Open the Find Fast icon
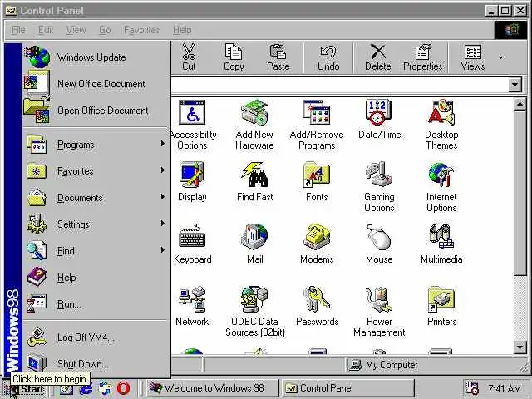The width and height of the screenshot is (532, 399). click(x=254, y=181)
